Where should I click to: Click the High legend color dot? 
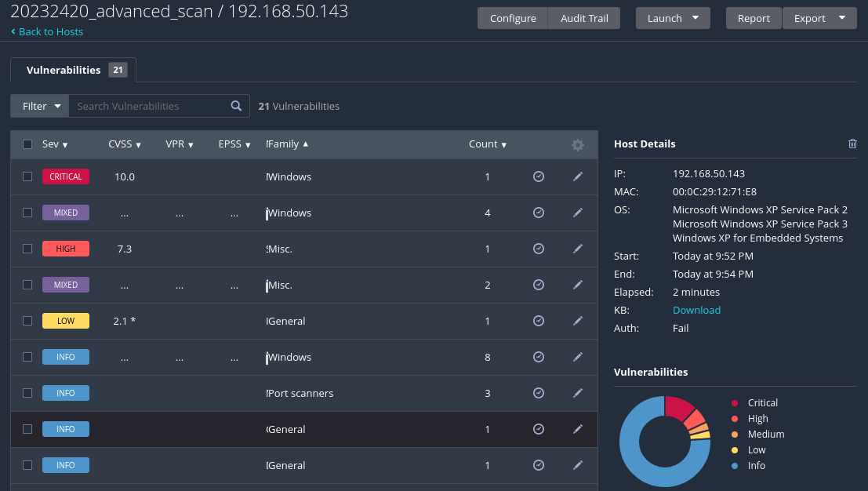point(735,419)
